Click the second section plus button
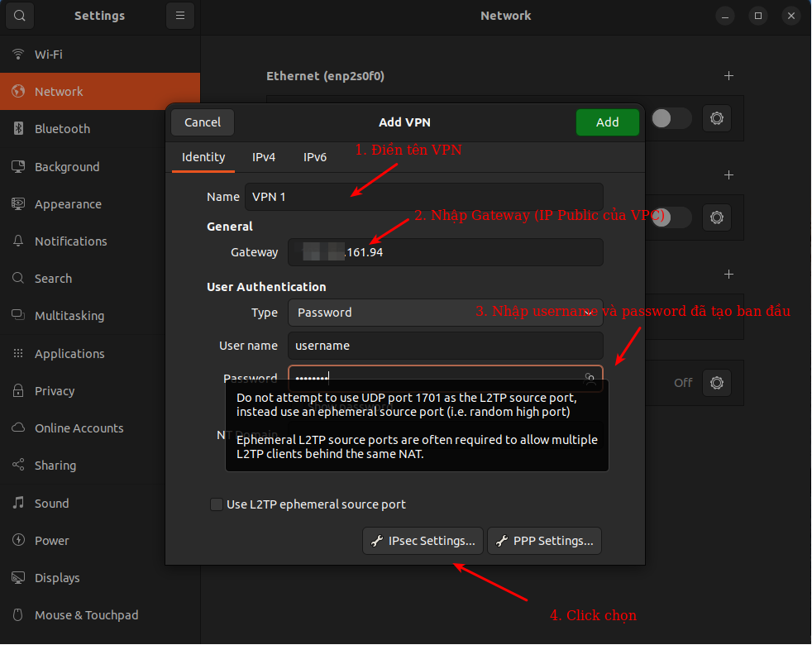 (728, 175)
